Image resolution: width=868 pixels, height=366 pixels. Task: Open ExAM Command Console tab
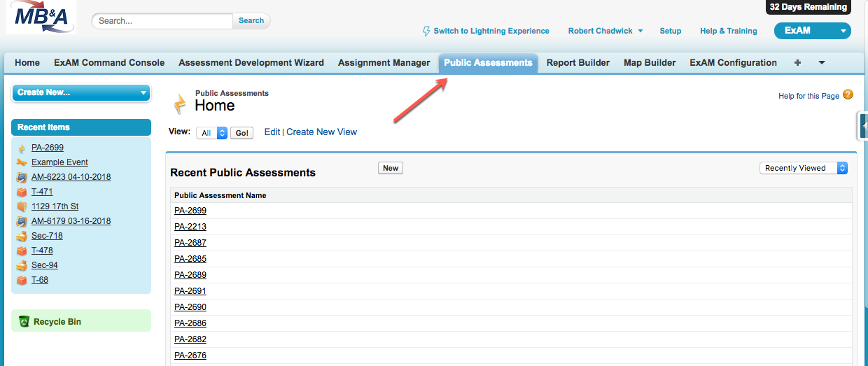109,63
